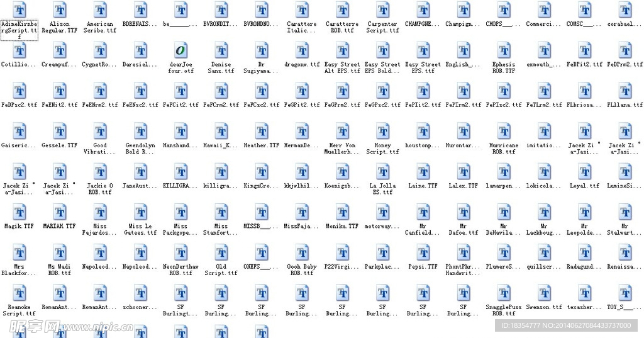Select the PhontPhr... Handwrit... file name
The height and width of the screenshot is (338, 644).
463,270
